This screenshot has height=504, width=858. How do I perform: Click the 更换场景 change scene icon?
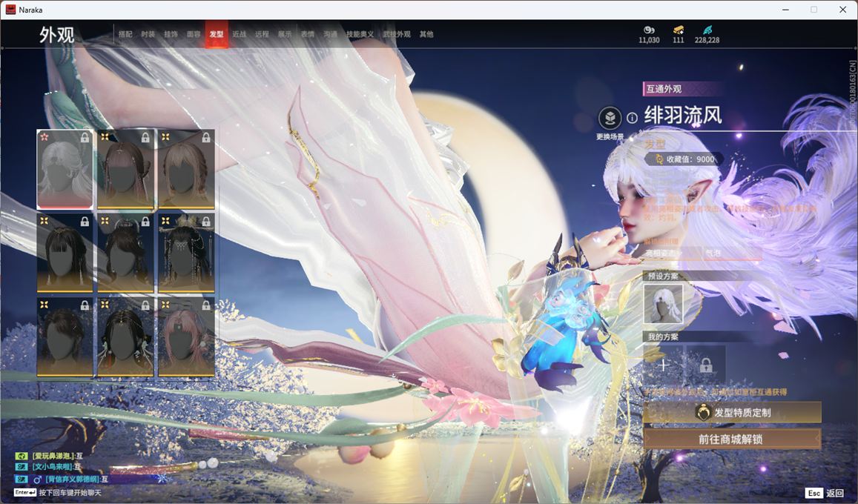[x=610, y=118]
